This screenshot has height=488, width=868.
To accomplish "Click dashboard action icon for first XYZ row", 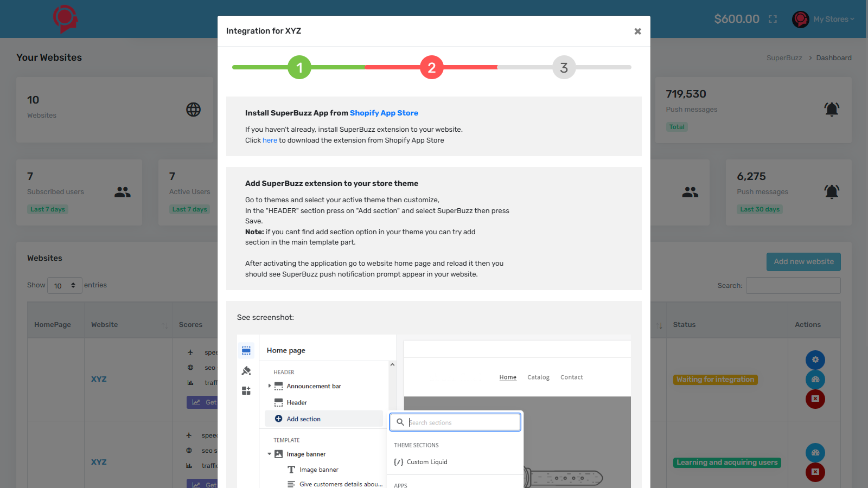I will click(815, 380).
